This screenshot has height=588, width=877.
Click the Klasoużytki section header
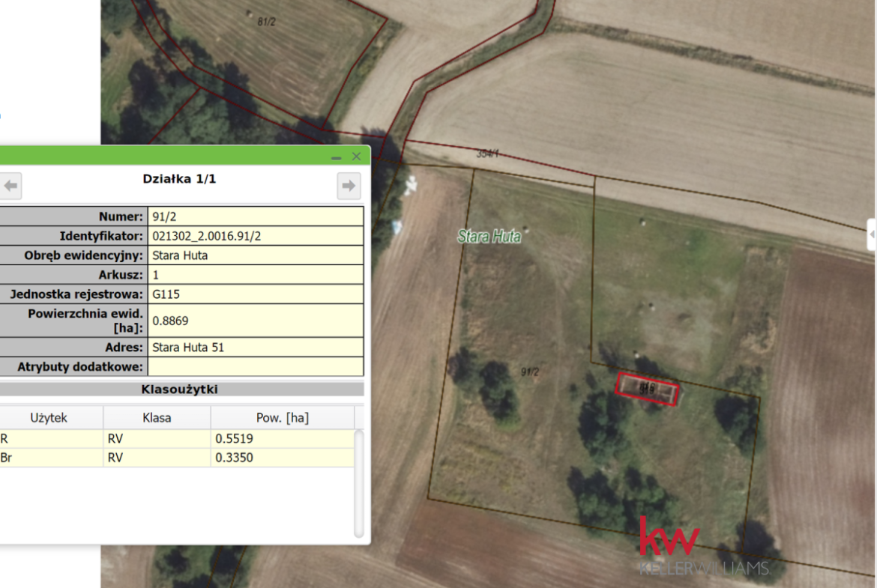(180, 390)
